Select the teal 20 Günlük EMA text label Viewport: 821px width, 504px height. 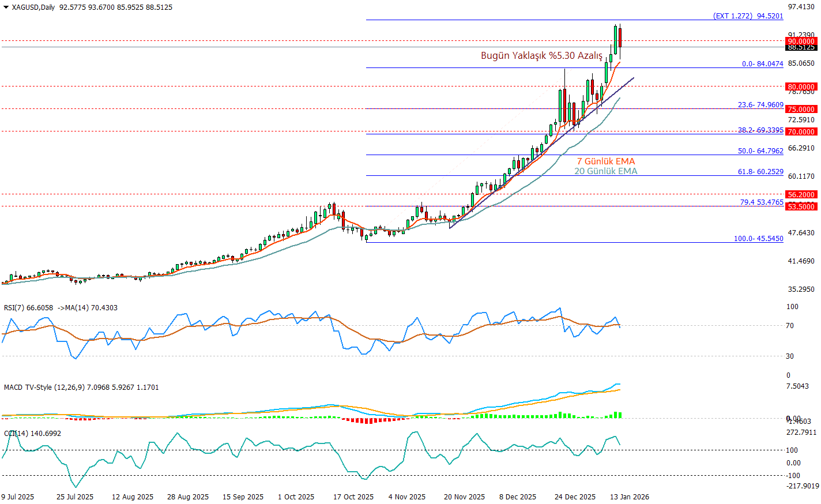[606, 171]
